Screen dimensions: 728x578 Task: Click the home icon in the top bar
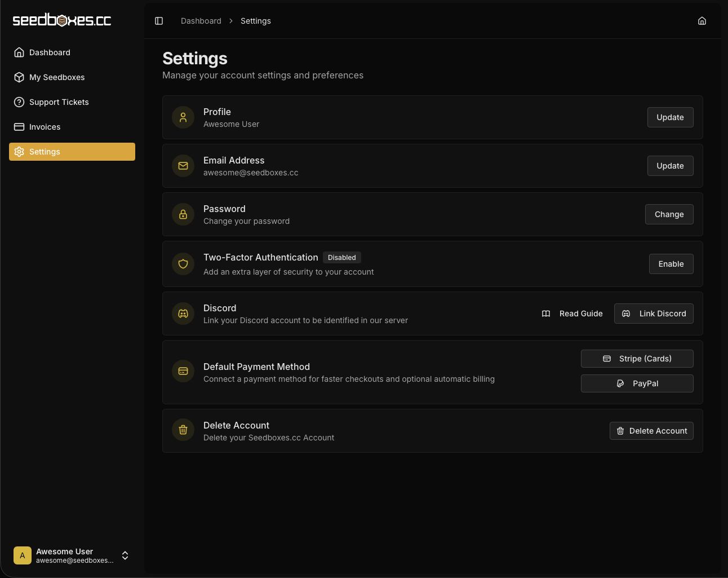pos(702,20)
